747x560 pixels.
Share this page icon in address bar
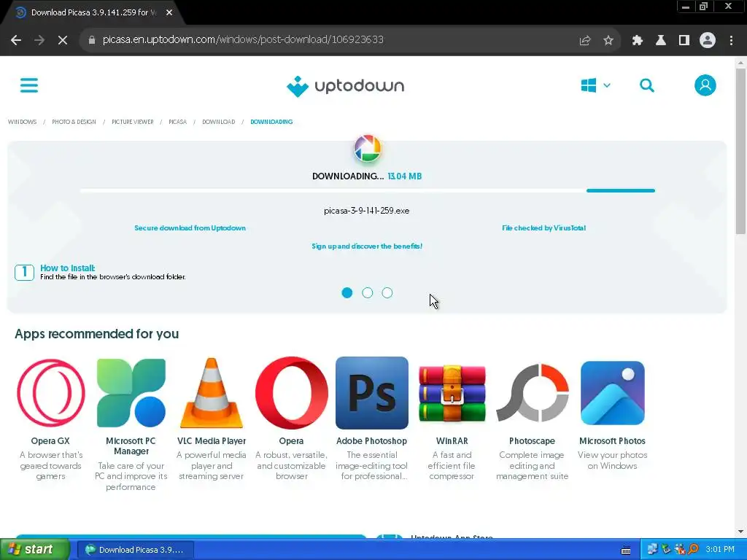pos(585,40)
